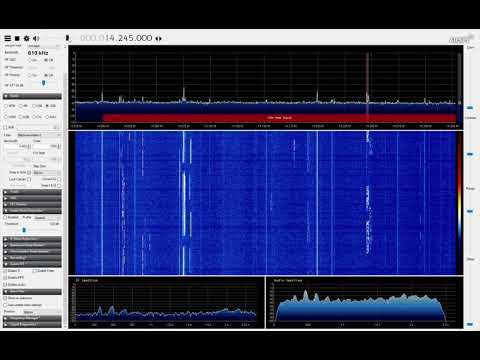
Task: Expand the IF Noise Reduction panel
Action: tap(32, 239)
